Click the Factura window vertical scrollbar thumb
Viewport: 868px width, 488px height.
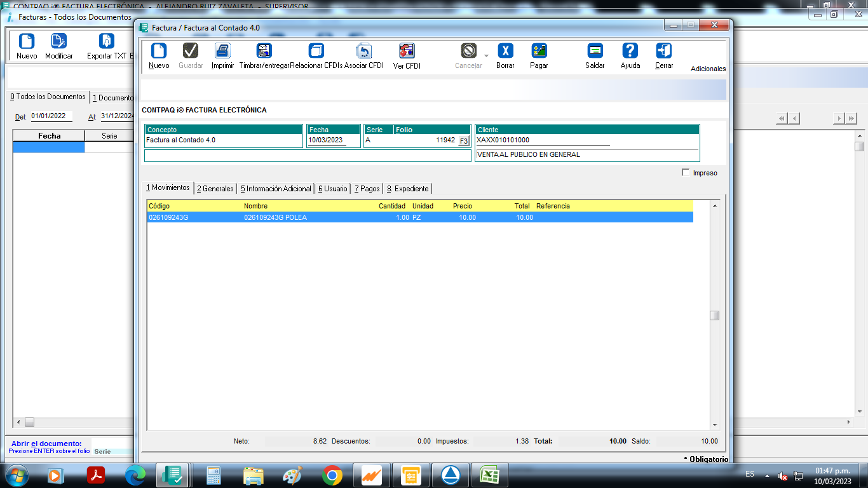tap(715, 316)
